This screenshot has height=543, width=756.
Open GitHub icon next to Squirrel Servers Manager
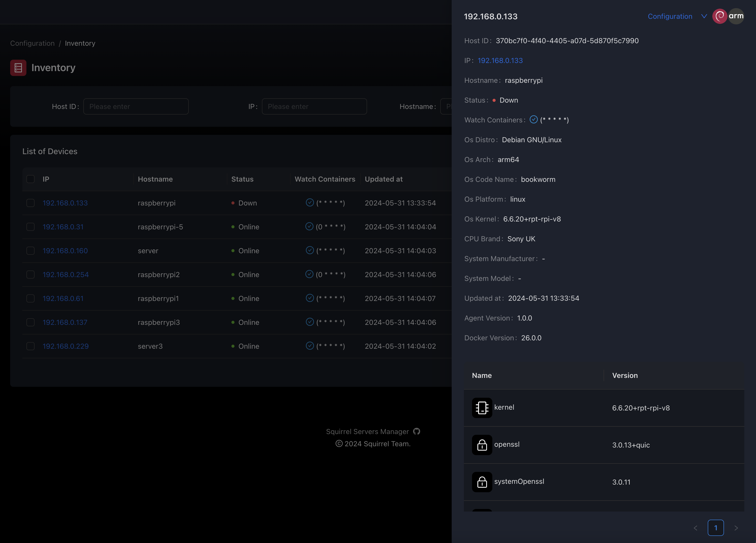tap(416, 431)
